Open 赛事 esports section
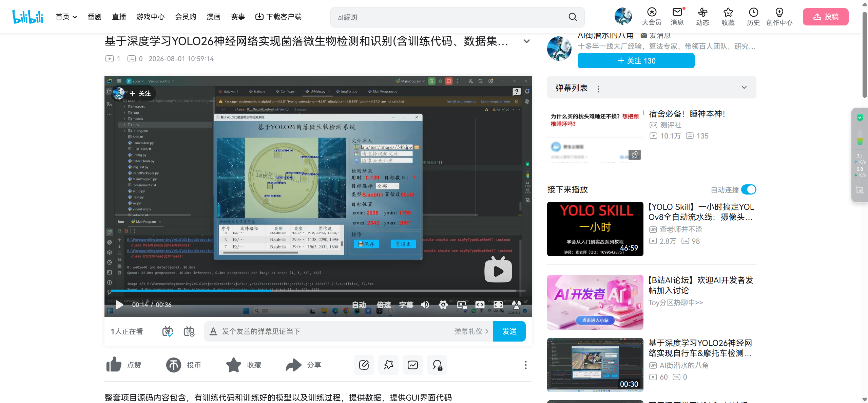The width and height of the screenshot is (868, 403). pyautogui.click(x=238, y=17)
